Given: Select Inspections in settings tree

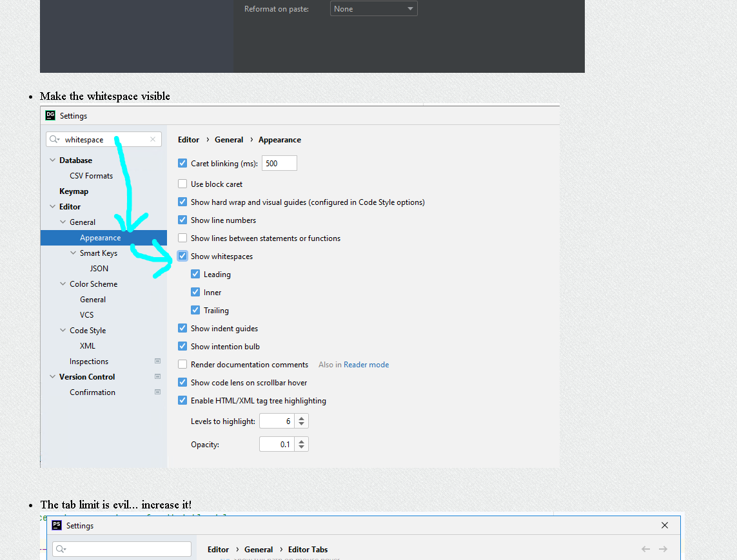Looking at the screenshot, I should click(89, 362).
